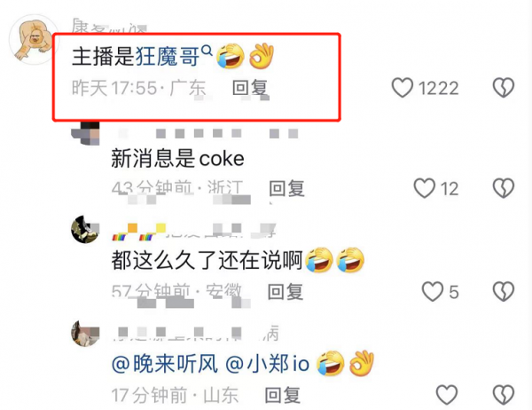Open avatar of the Shandong commenter
This screenshot has height=410, width=532.
coord(85,333)
